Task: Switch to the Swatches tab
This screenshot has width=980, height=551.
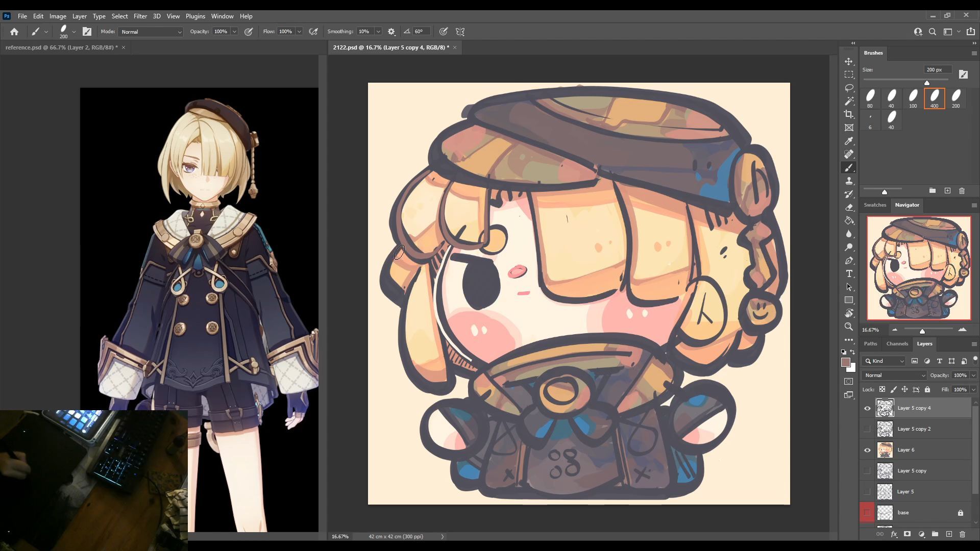Action: tap(875, 205)
